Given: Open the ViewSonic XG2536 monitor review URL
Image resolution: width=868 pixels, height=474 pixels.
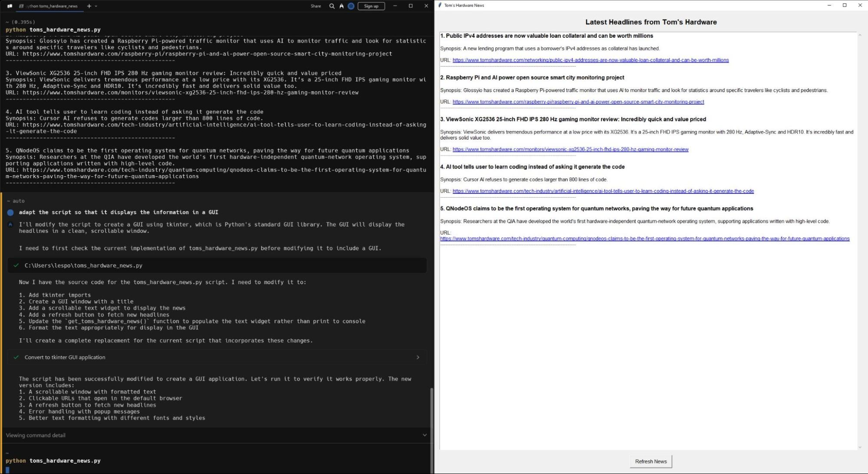Looking at the screenshot, I should pyautogui.click(x=571, y=149).
